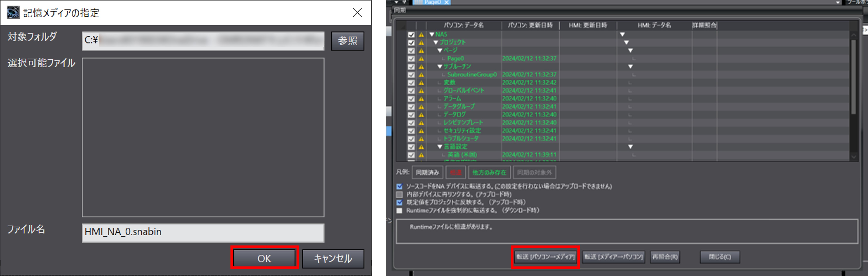Toggle the プロジェクト row checkbox
This screenshot has height=276, width=868.
pos(411,42)
